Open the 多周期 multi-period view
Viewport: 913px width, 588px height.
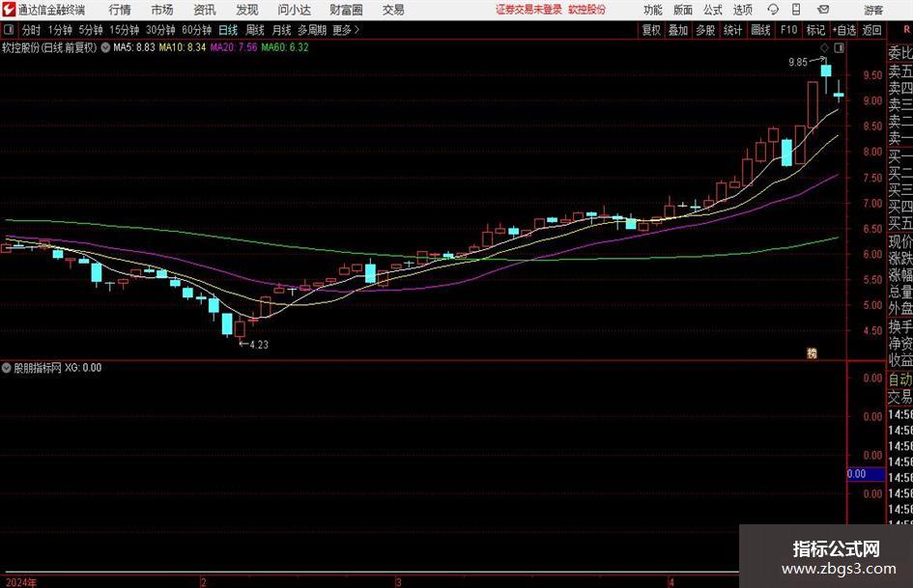coord(312,30)
